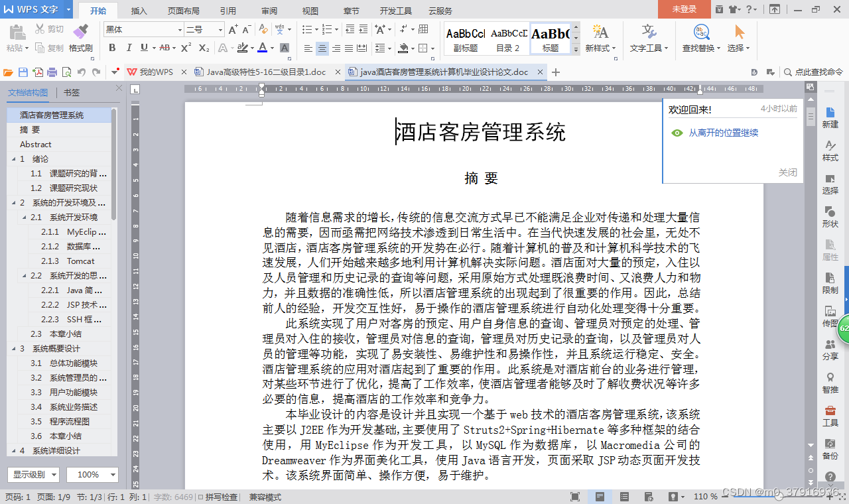
Task: Click 关闭 in the welcome popup
Action: [x=788, y=172]
